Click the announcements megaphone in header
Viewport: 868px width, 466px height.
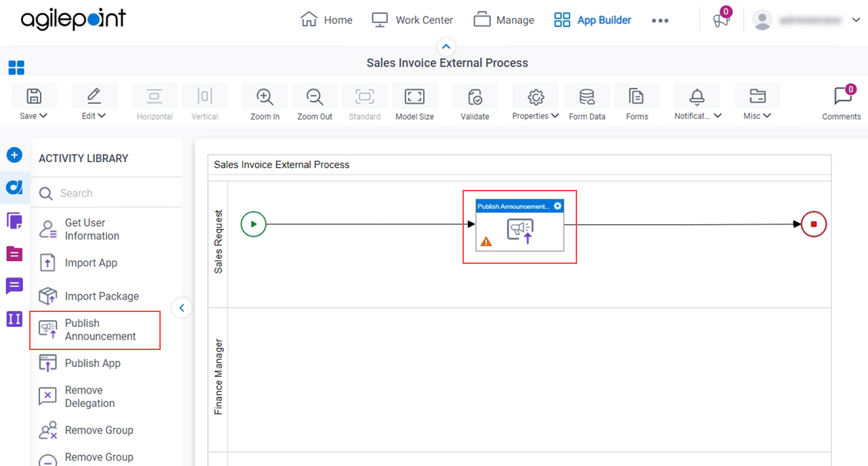click(x=720, y=20)
